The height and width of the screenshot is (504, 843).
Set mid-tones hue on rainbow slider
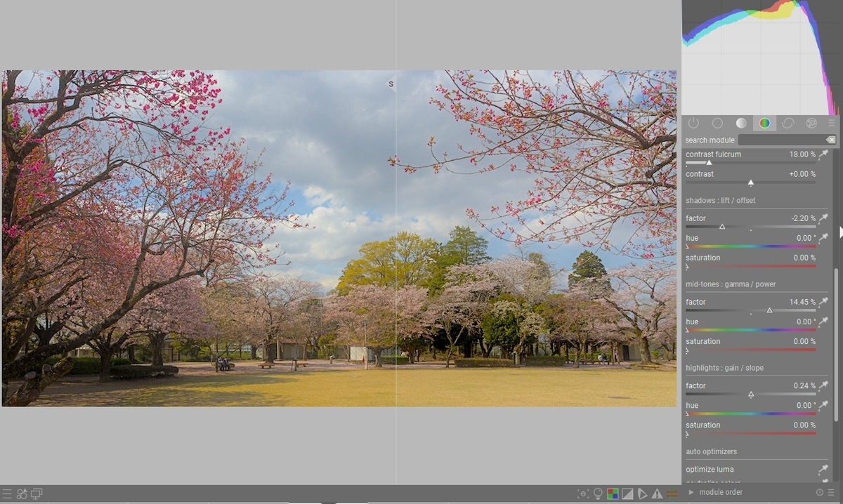(x=750, y=330)
